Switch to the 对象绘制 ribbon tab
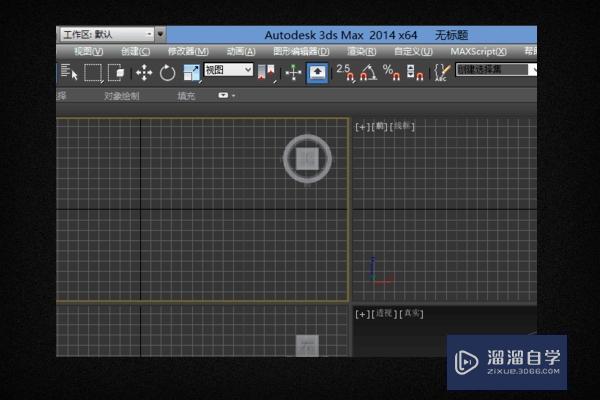600x400 pixels. (122, 96)
